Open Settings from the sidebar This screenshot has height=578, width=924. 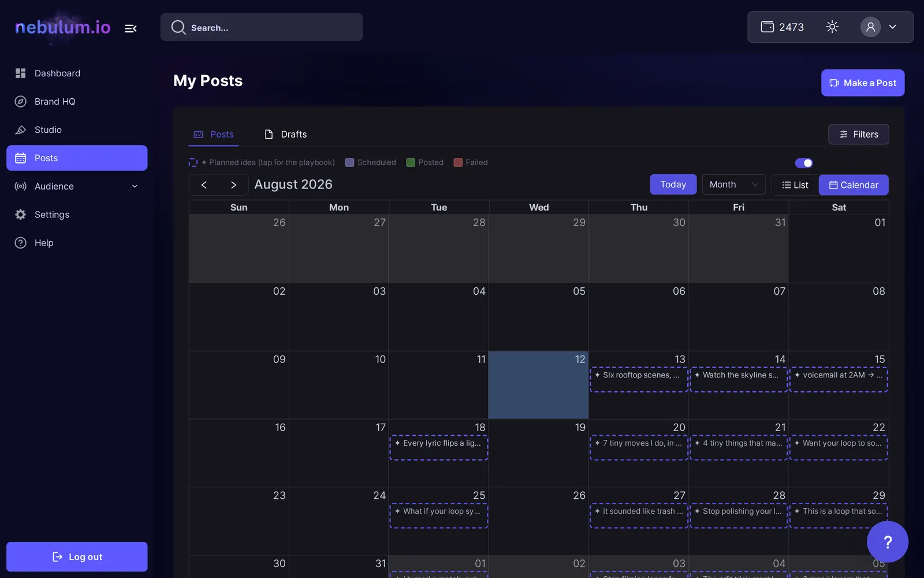(77, 214)
